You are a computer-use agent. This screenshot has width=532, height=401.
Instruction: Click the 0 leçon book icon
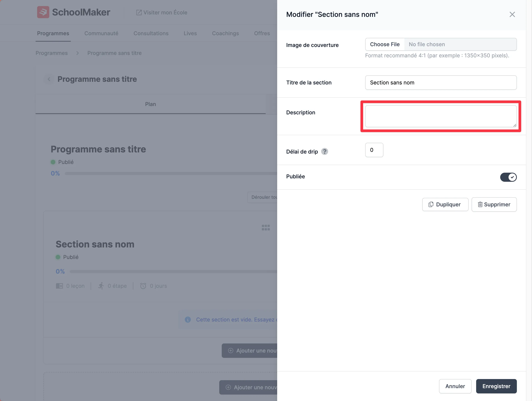coord(59,286)
